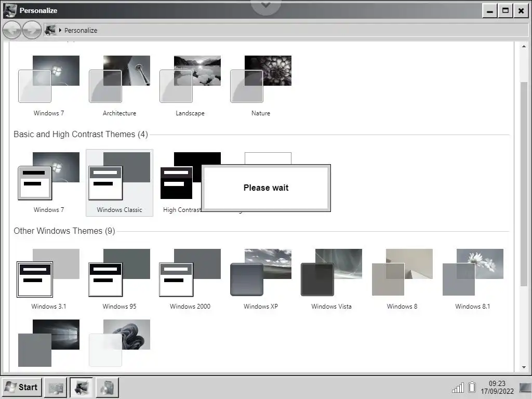
Task: Open the third taskbar program icon
Action: click(107, 387)
